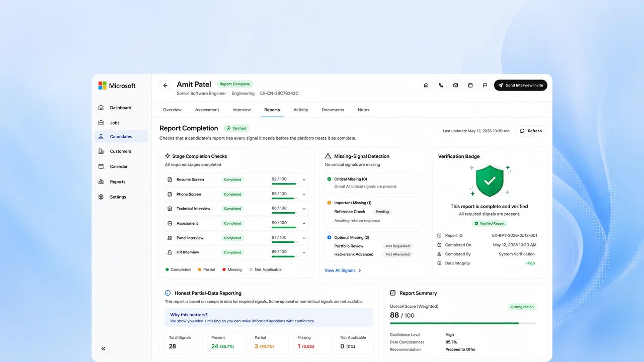Open the Interview tab
This screenshot has height=362, width=644.
[x=242, y=110]
